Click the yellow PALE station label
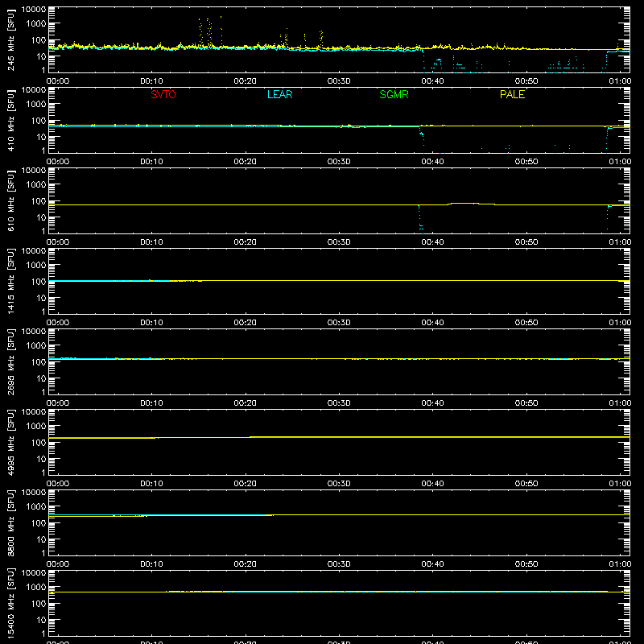The height and width of the screenshot is (644, 644). click(512, 94)
